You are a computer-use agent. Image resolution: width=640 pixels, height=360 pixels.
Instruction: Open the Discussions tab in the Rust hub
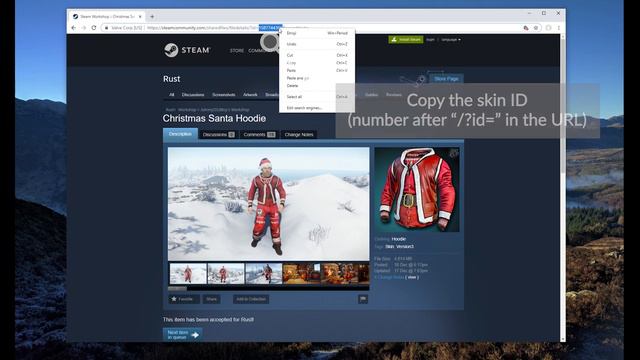193,95
